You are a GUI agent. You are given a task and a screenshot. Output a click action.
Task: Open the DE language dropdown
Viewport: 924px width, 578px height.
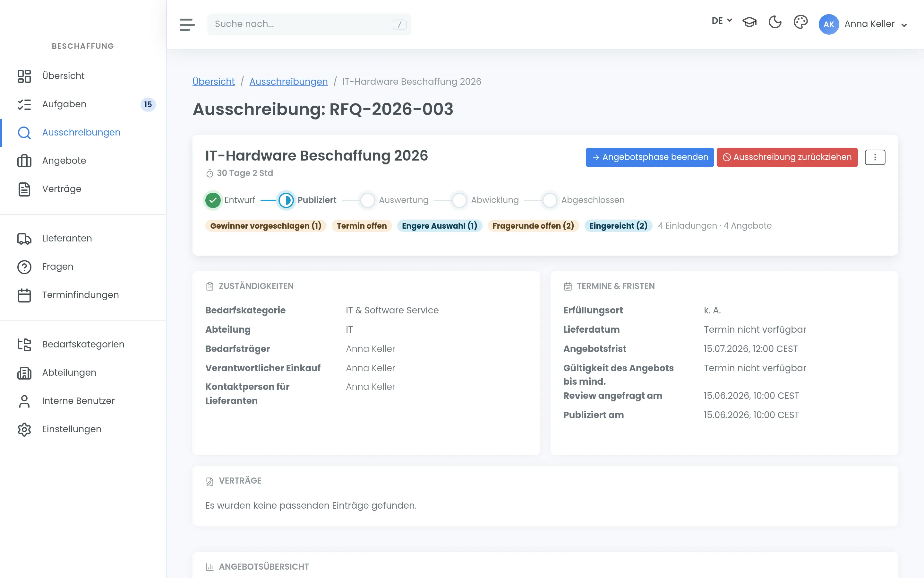point(722,21)
